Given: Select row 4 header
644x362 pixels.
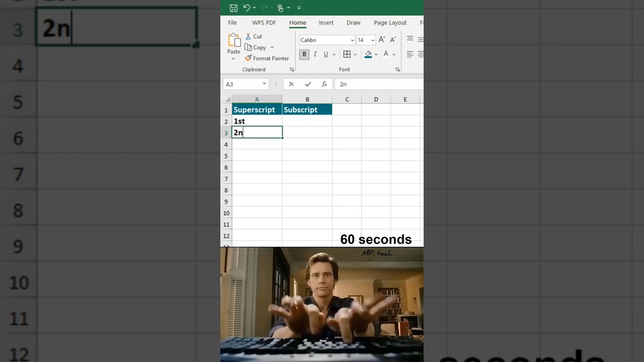Looking at the screenshot, I should pyautogui.click(x=226, y=144).
